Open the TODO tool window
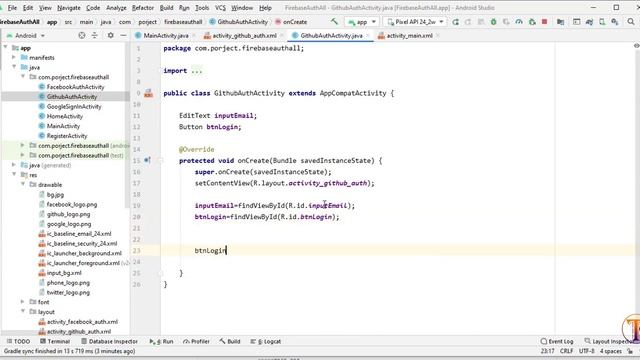Viewport: 640px width, 360px height. (x=18, y=342)
